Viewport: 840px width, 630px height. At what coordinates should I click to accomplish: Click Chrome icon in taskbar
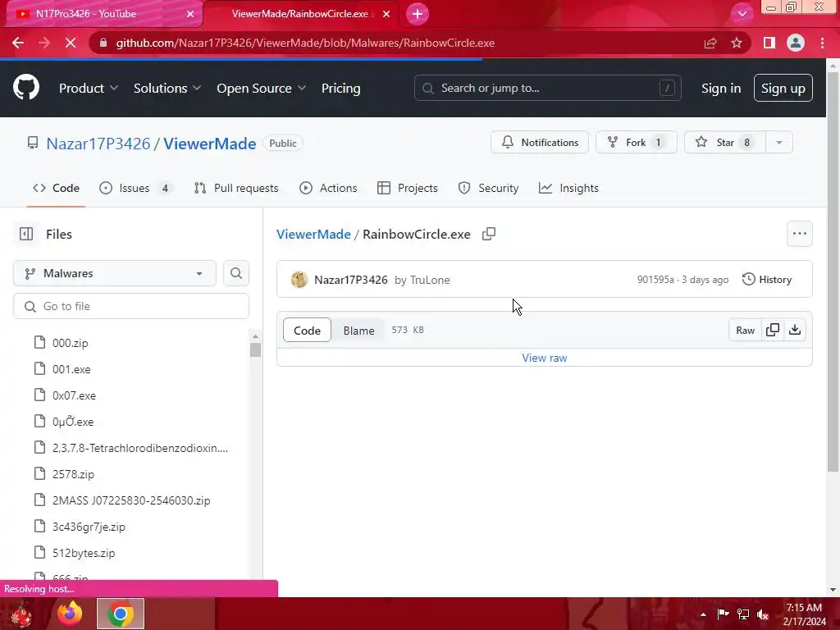tap(121, 614)
